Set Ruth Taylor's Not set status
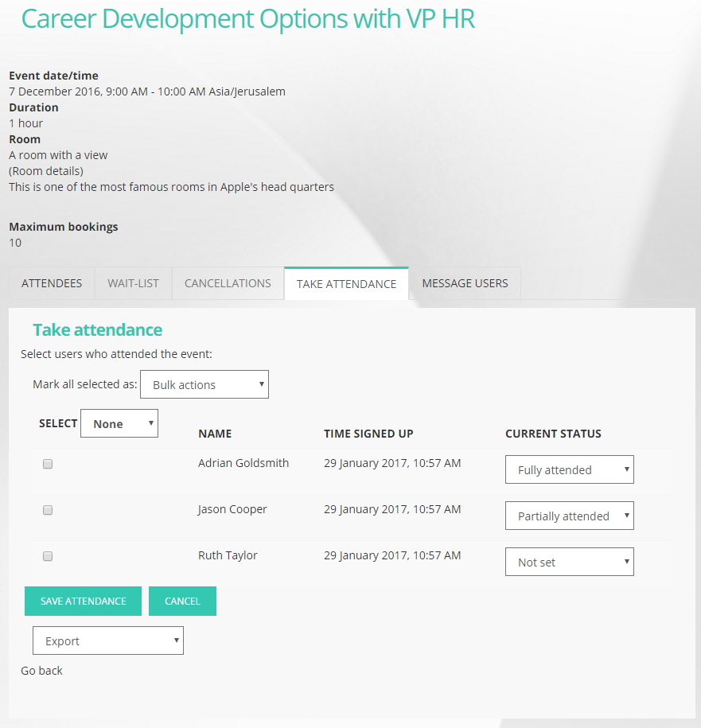 [569, 562]
